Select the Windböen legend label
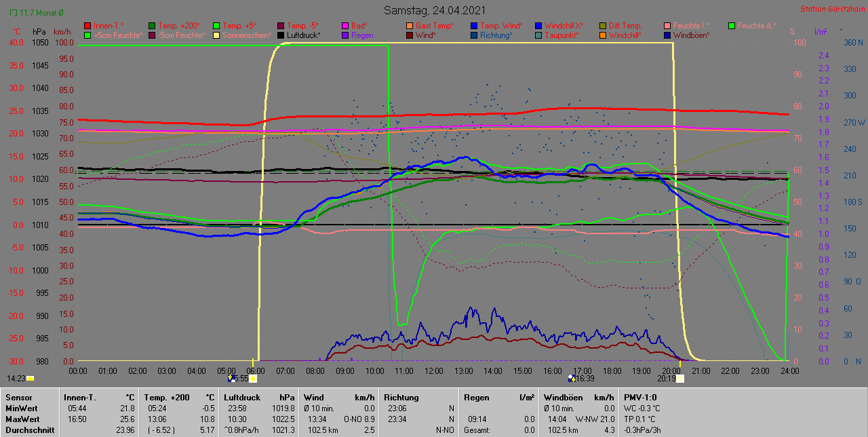The width and height of the screenshot is (868, 437). [x=692, y=35]
